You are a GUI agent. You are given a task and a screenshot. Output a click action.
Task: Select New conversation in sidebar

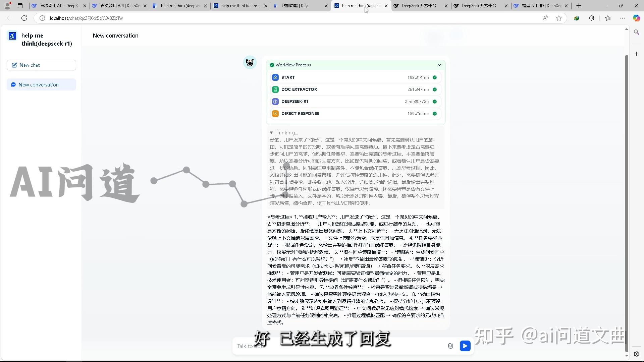pos(41,84)
